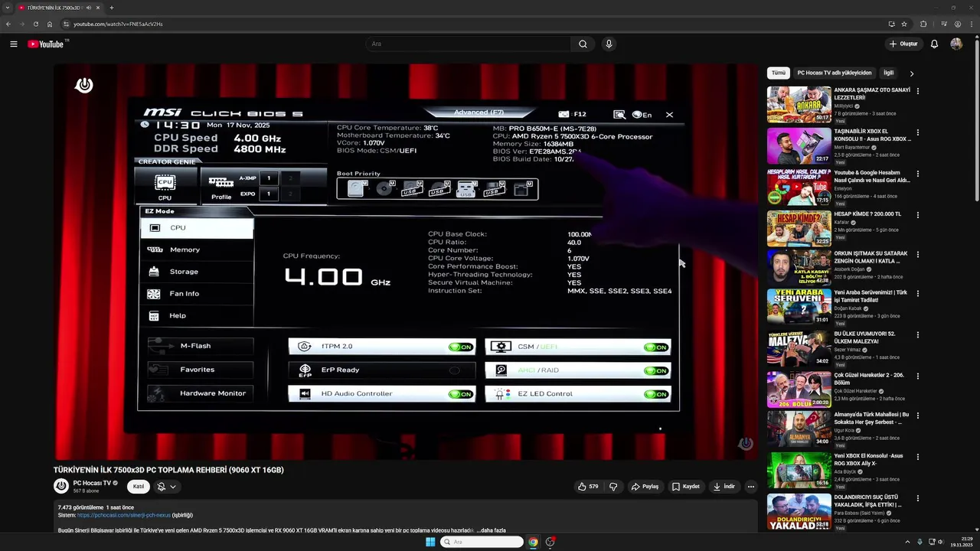Open the pchocasi.com sinerji link
Screen dimensions: 980x551
[x=124, y=515]
